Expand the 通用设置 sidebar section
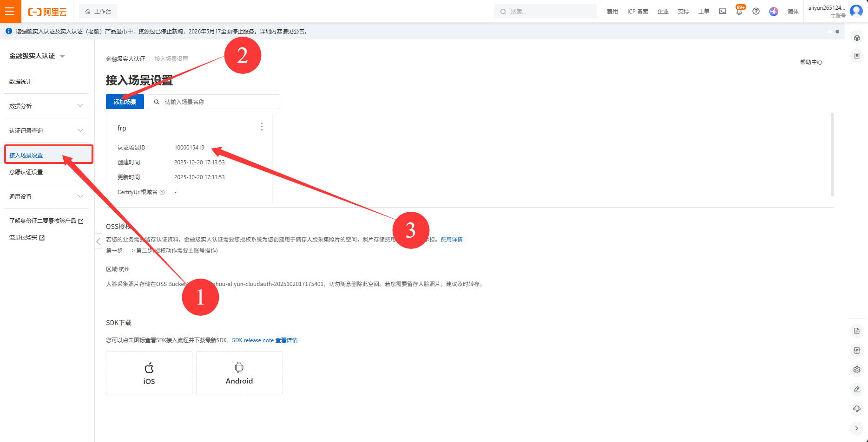Screen dimensions: 868x442 pos(46,196)
